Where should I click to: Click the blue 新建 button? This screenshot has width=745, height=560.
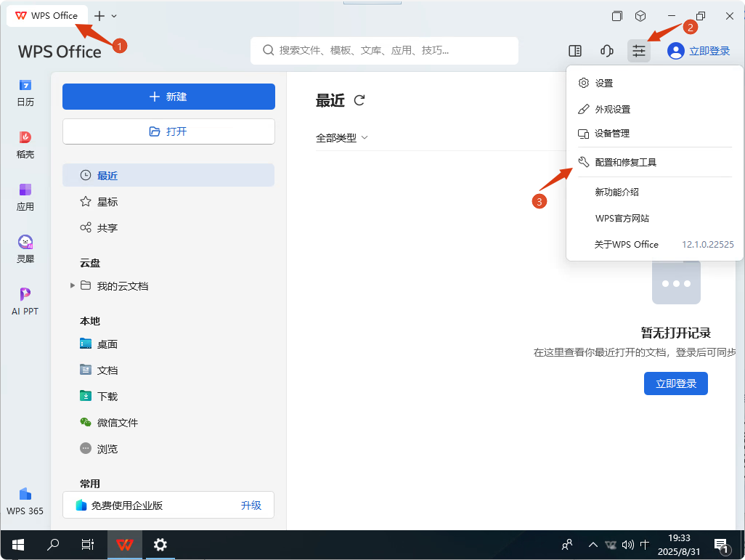[168, 97]
